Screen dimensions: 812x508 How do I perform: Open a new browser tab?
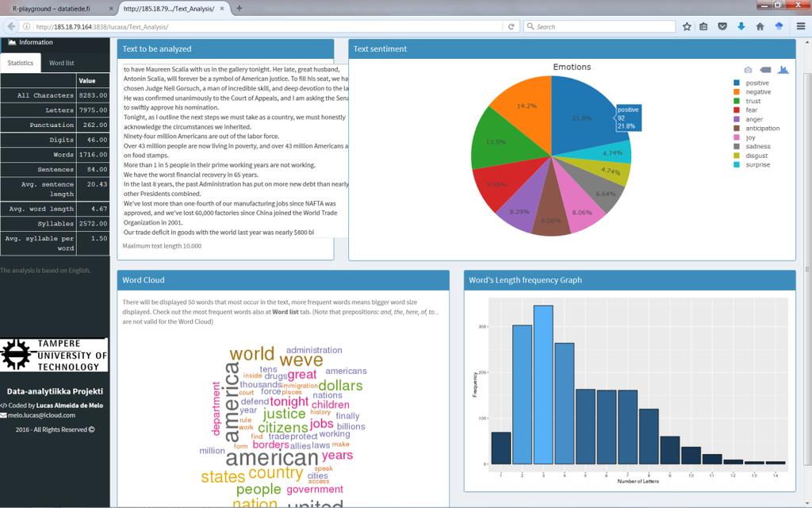pyautogui.click(x=239, y=8)
